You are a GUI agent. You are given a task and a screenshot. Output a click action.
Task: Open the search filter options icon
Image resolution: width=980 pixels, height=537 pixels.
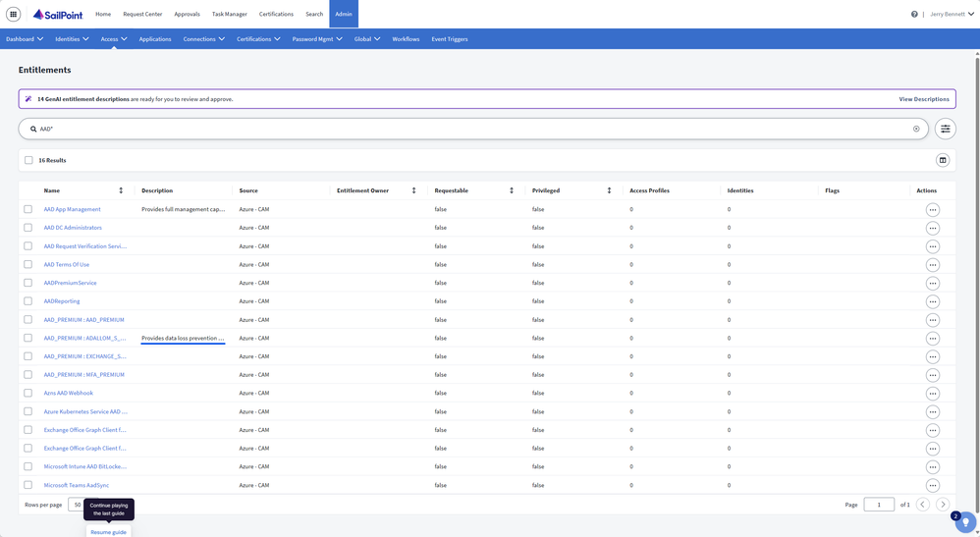click(945, 129)
